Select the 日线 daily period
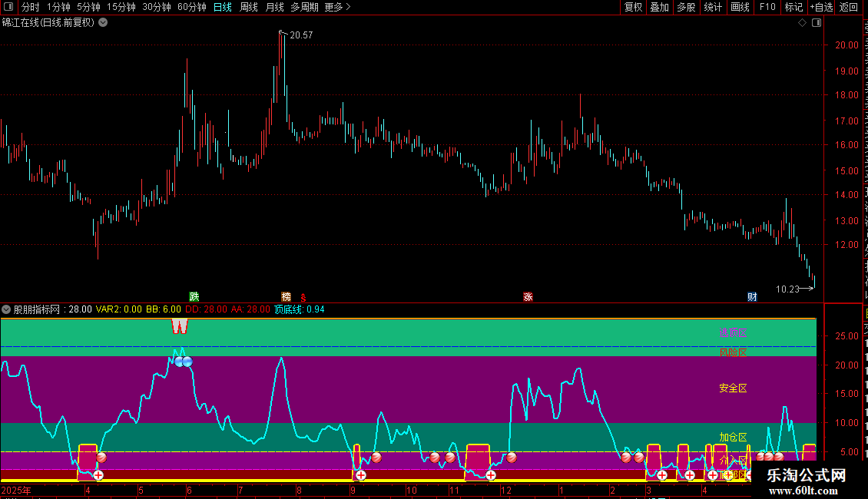The image size is (868, 499). click(x=223, y=7)
